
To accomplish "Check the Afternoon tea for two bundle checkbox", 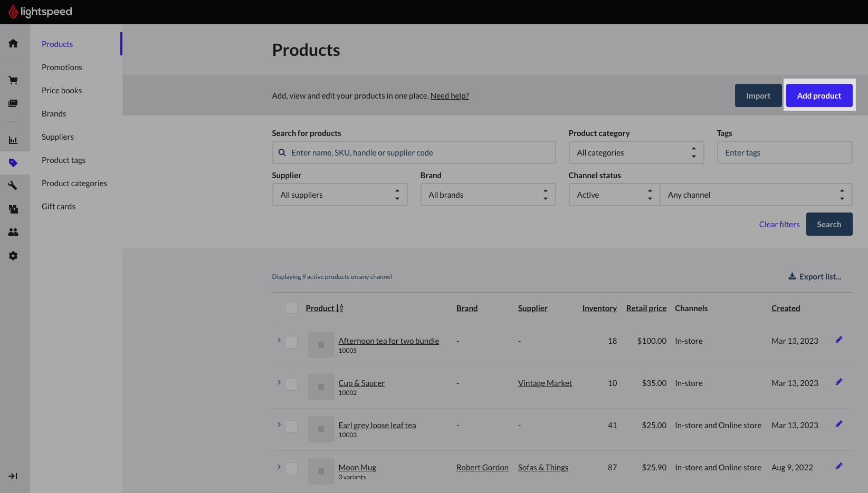I will coord(291,342).
